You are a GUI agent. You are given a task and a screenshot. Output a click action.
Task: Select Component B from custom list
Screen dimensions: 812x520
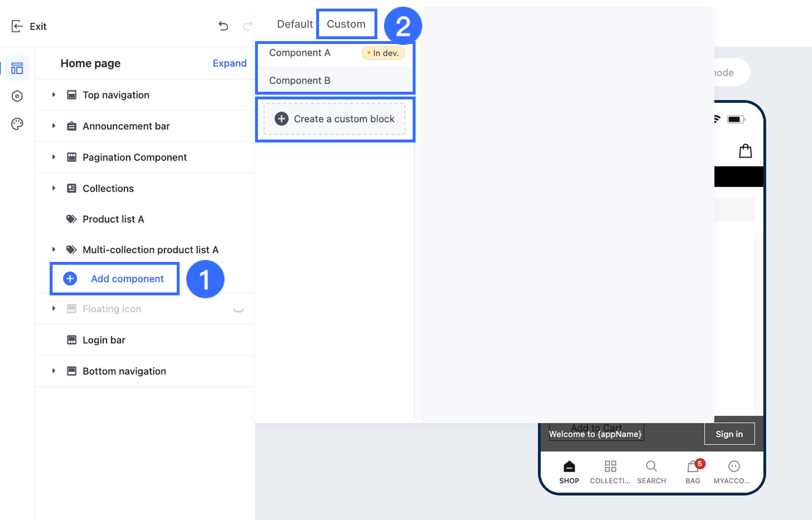tap(300, 80)
